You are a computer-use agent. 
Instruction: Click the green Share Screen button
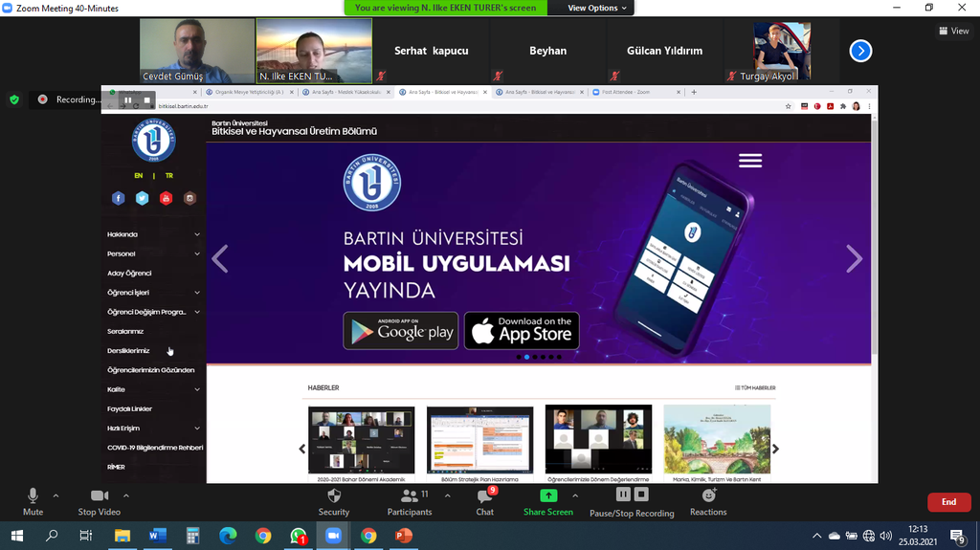click(548, 502)
